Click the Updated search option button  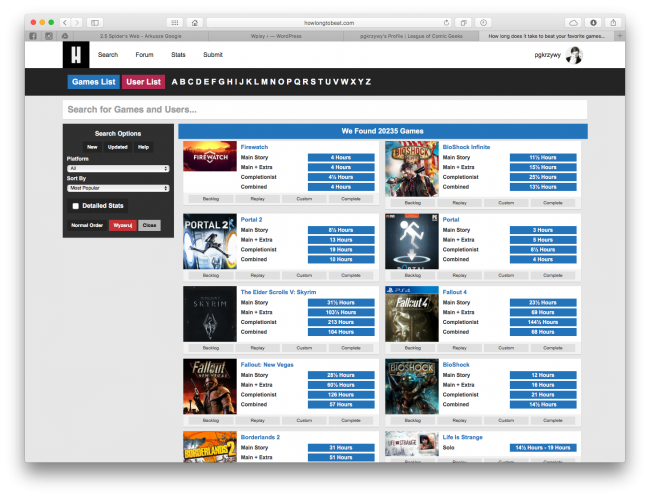click(118, 147)
